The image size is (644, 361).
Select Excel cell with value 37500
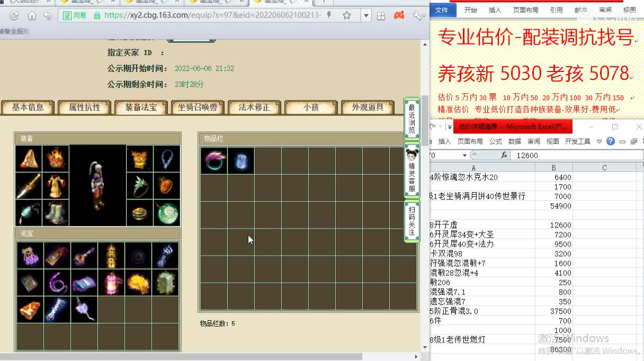pos(554,311)
